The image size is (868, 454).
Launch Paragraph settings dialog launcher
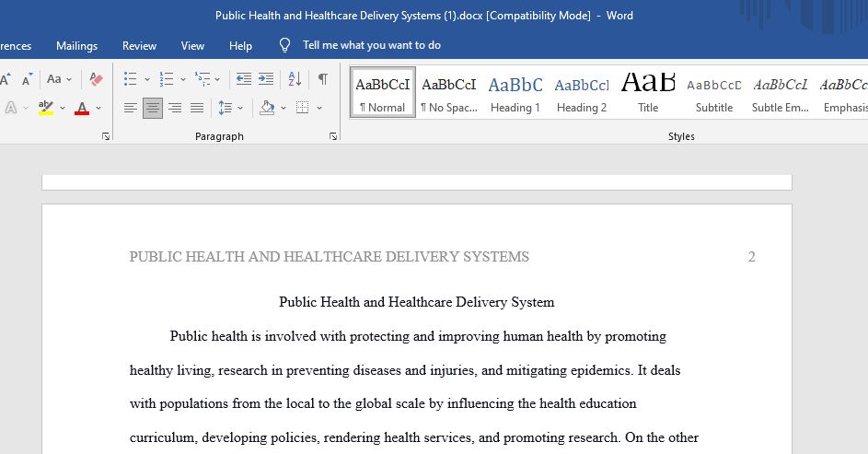pyautogui.click(x=332, y=136)
